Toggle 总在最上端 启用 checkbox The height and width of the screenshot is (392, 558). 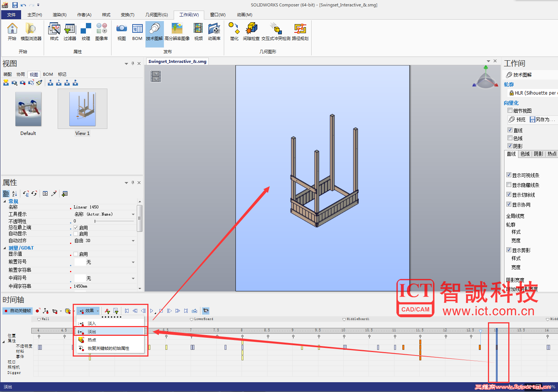[76, 228]
